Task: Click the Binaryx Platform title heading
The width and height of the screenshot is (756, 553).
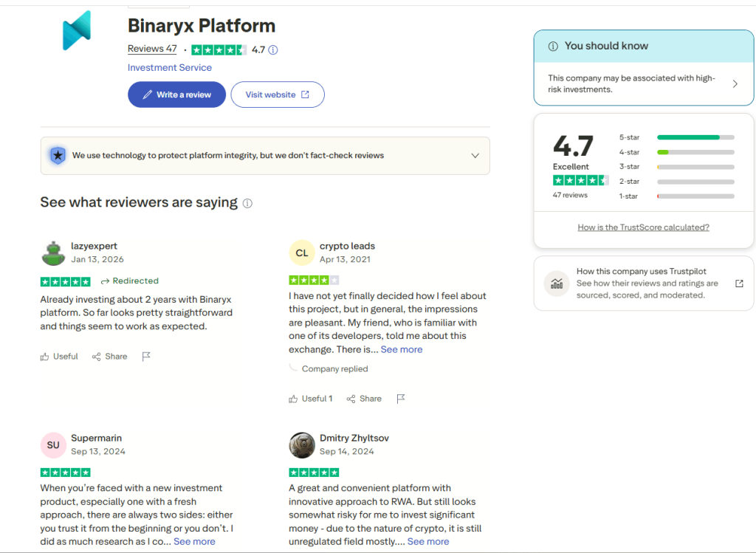Action: pos(202,26)
